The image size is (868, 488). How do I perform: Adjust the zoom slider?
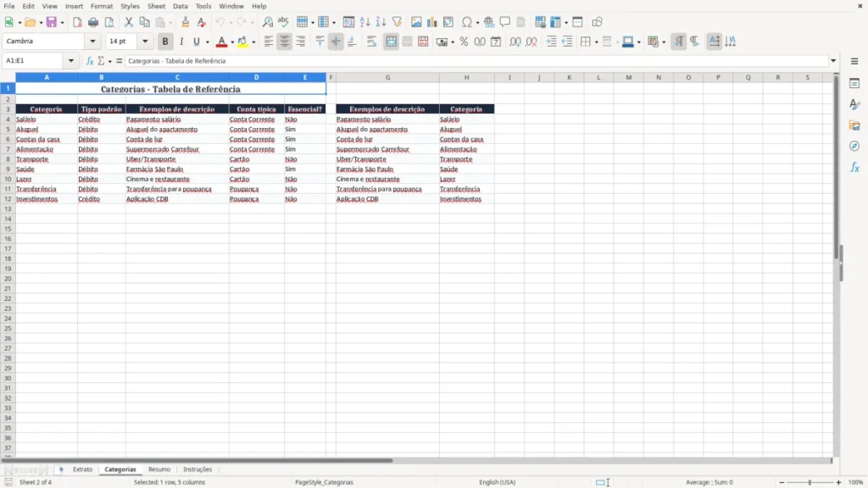tap(810, 482)
